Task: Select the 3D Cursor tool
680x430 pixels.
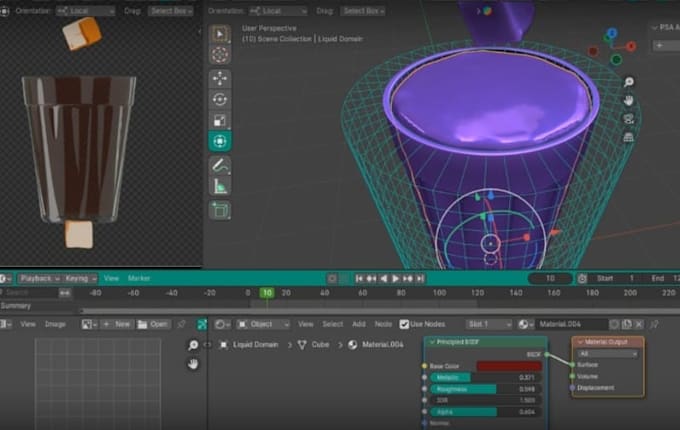Action: click(x=220, y=55)
